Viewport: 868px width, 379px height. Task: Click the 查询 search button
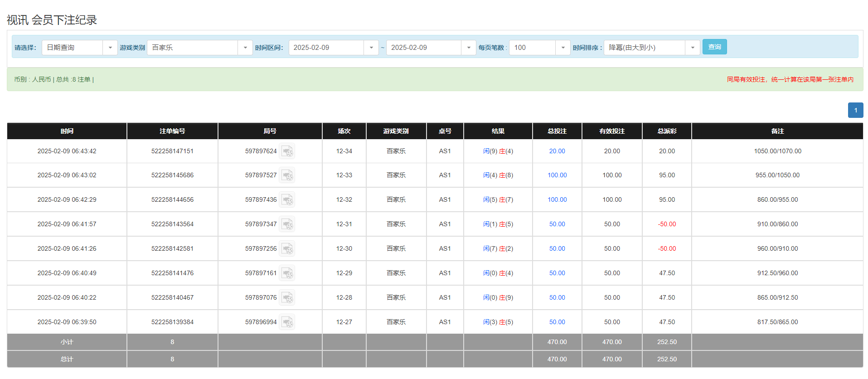pos(714,47)
